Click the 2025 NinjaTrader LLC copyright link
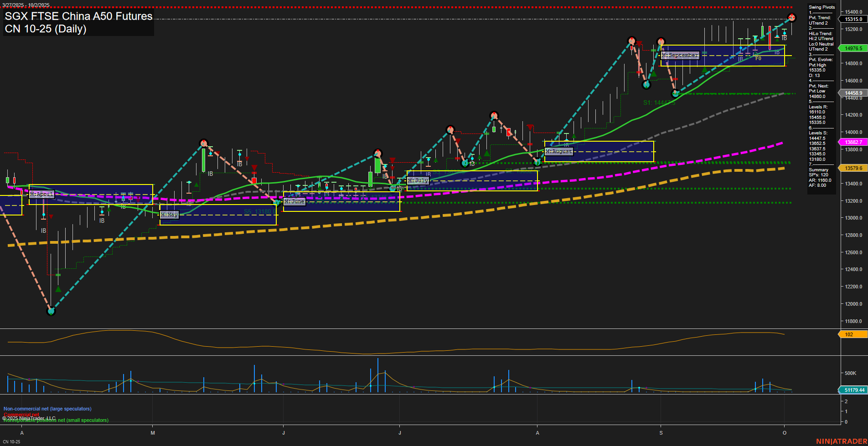Image resolution: width=868 pixels, height=446 pixels. (x=29, y=418)
